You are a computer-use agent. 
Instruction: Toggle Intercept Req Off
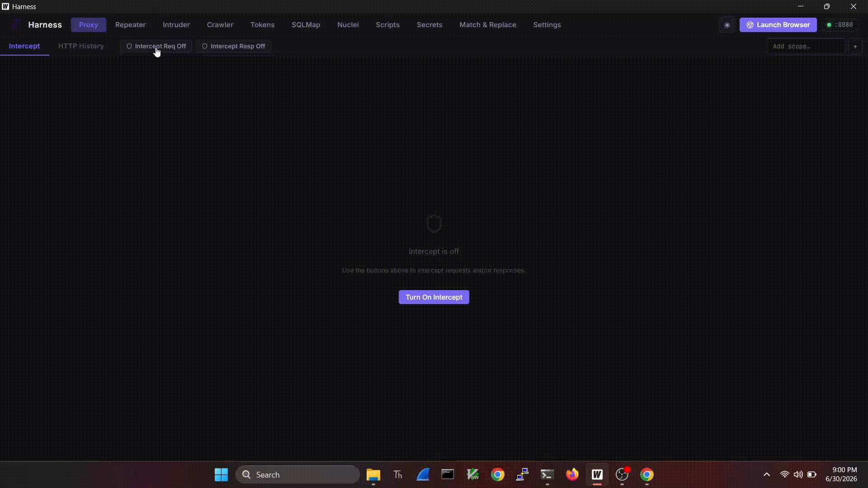pos(156,46)
